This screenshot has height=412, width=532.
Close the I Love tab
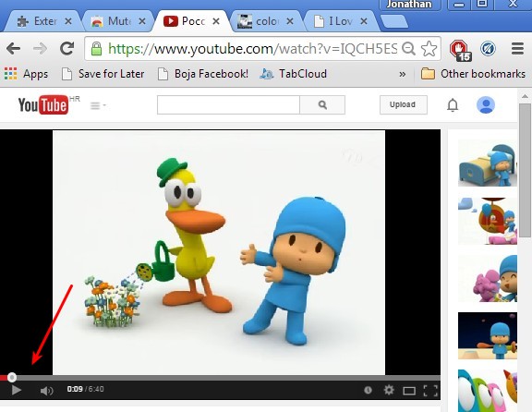click(364, 21)
